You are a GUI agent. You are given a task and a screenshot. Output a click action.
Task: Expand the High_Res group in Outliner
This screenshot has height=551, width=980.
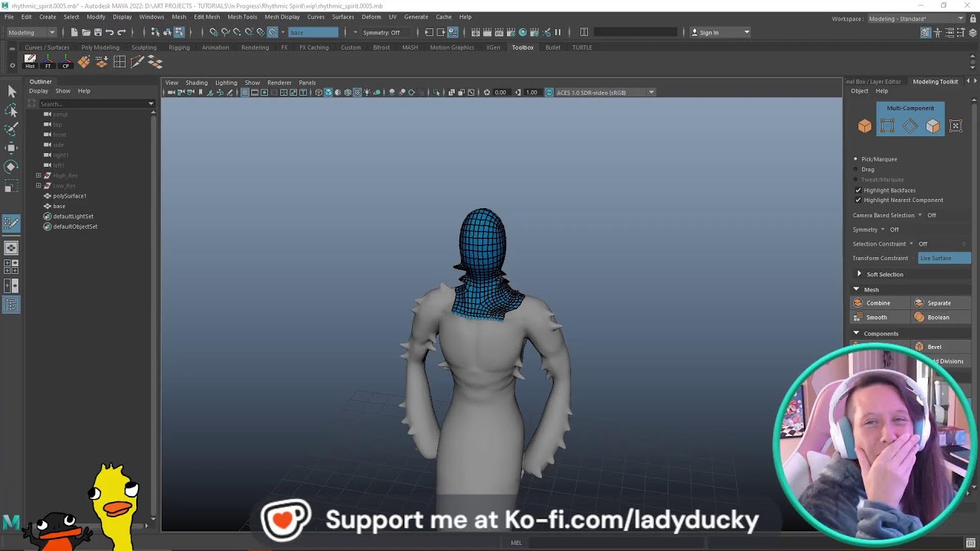38,175
